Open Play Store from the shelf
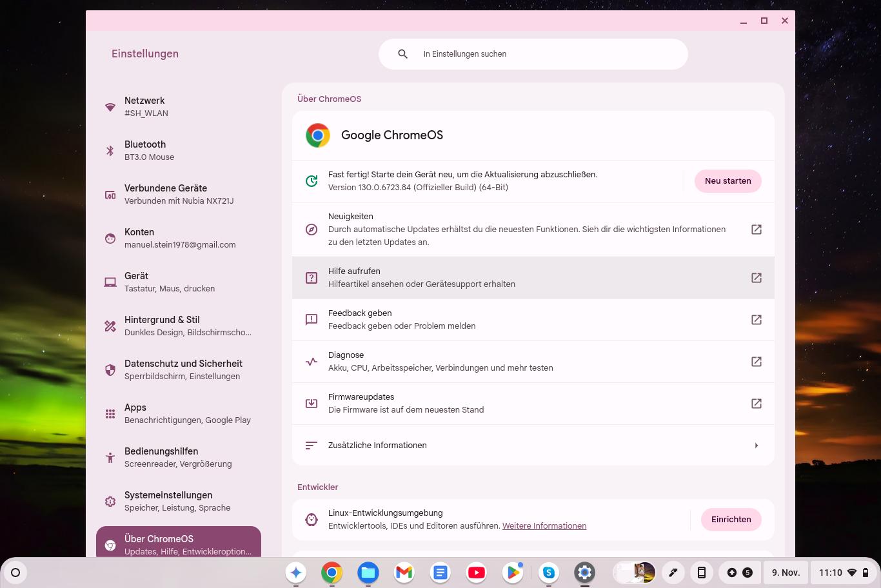The height and width of the screenshot is (588, 881). coord(513,573)
